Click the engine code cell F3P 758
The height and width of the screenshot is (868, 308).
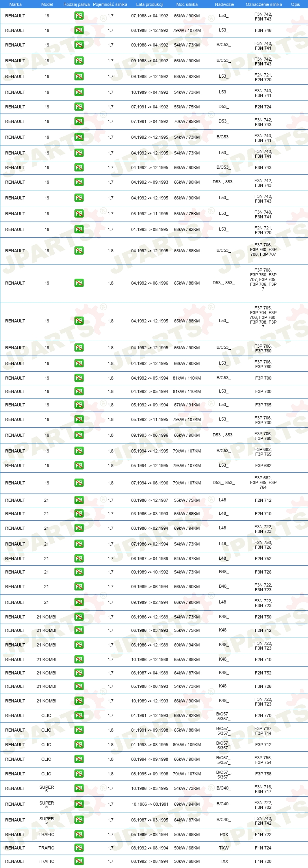(x=263, y=774)
